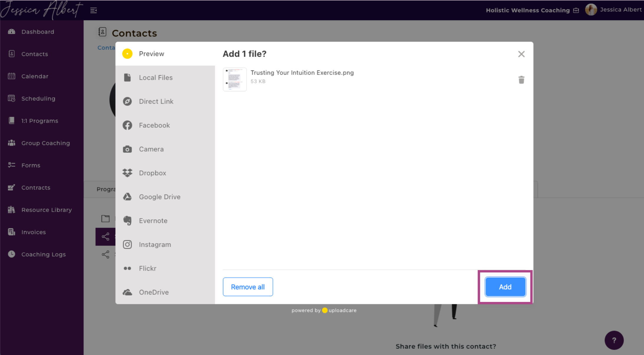Close the upload dialog

click(521, 54)
